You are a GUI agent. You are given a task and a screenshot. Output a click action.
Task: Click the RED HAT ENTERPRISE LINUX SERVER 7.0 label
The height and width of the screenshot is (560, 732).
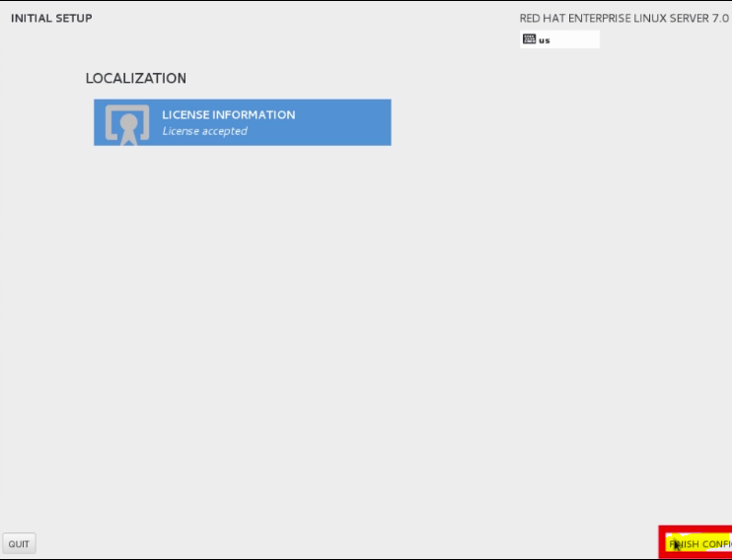tap(624, 18)
